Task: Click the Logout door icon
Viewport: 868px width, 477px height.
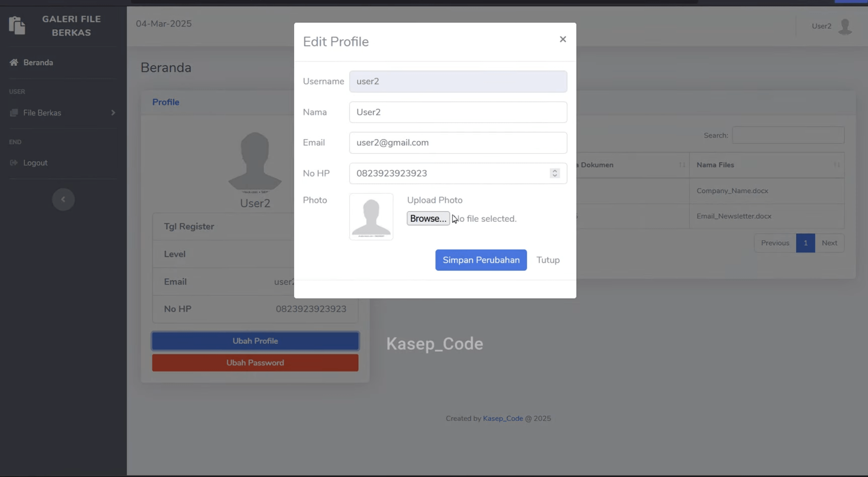Action: point(14,163)
